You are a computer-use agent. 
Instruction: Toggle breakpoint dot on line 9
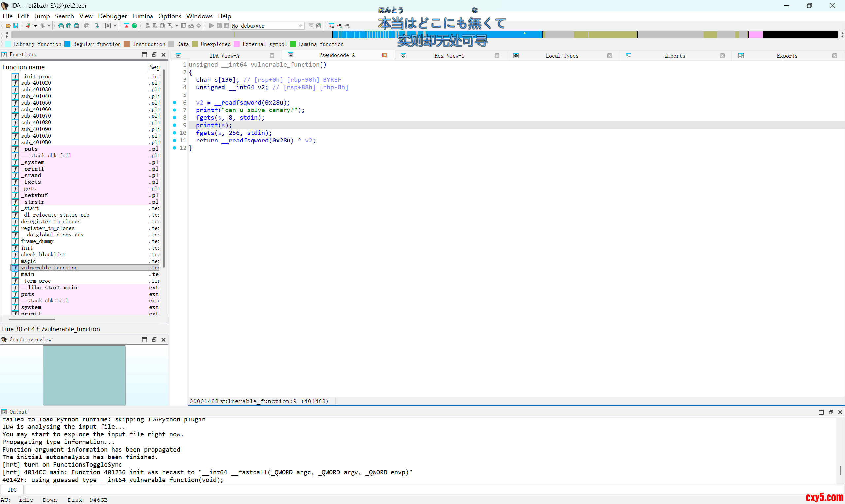point(175,125)
